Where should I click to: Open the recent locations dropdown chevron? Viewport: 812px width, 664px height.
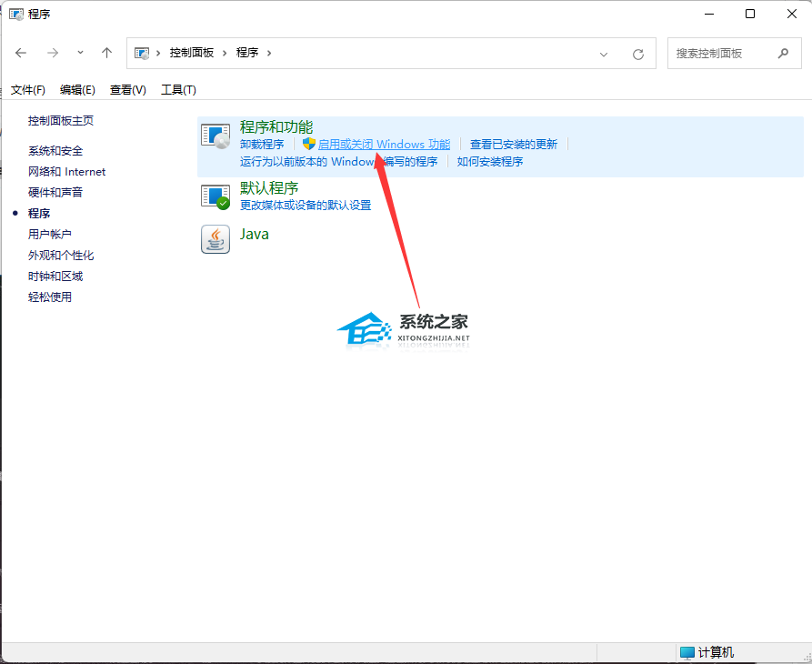[80, 53]
